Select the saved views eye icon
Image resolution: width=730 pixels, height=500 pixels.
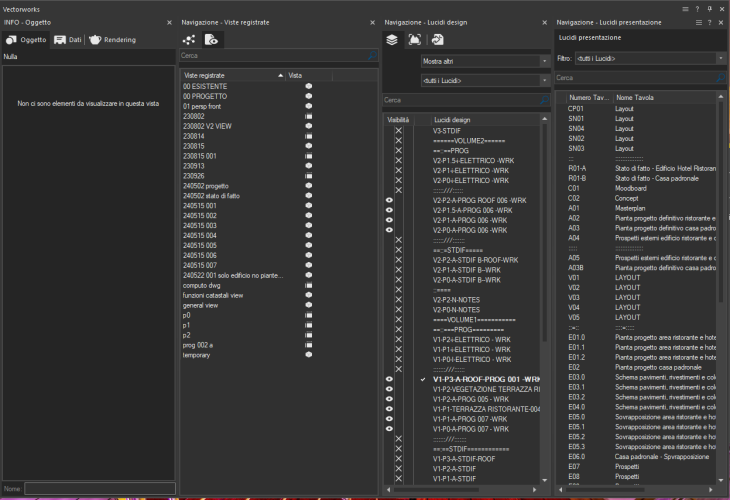(x=211, y=40)
